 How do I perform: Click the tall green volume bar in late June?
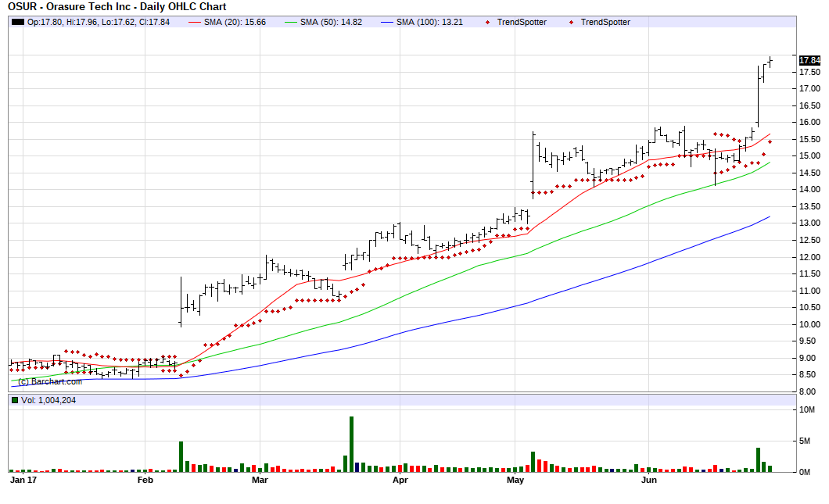click(x=758, y=460)
